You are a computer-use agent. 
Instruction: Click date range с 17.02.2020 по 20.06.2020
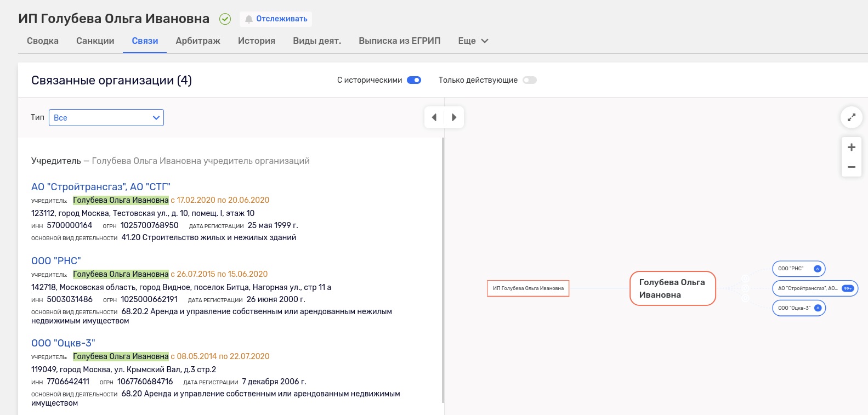(x=220, y=200)
